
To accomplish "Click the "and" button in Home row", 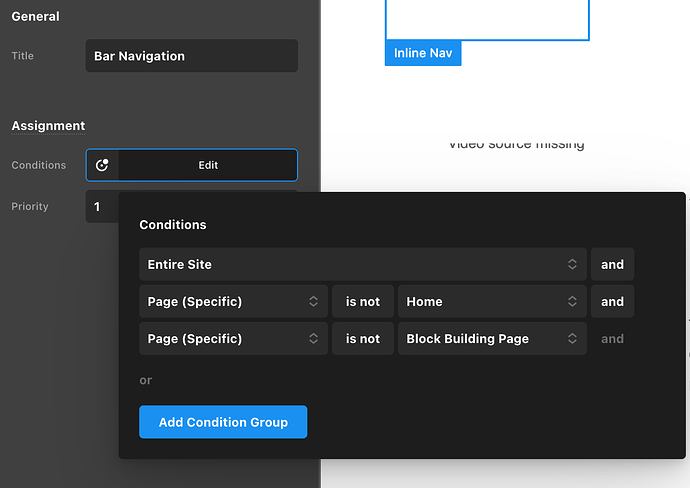I will (612, 301).
